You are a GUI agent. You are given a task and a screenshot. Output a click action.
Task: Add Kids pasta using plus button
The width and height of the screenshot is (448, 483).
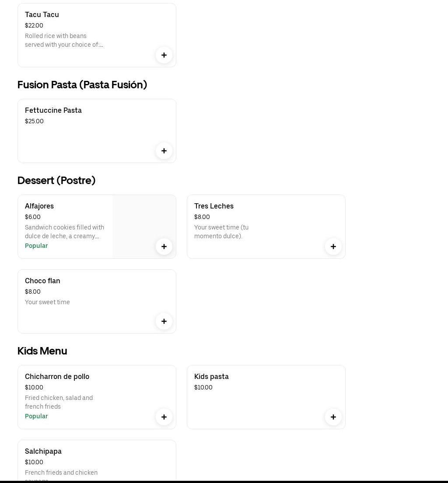tap(333, 417)
